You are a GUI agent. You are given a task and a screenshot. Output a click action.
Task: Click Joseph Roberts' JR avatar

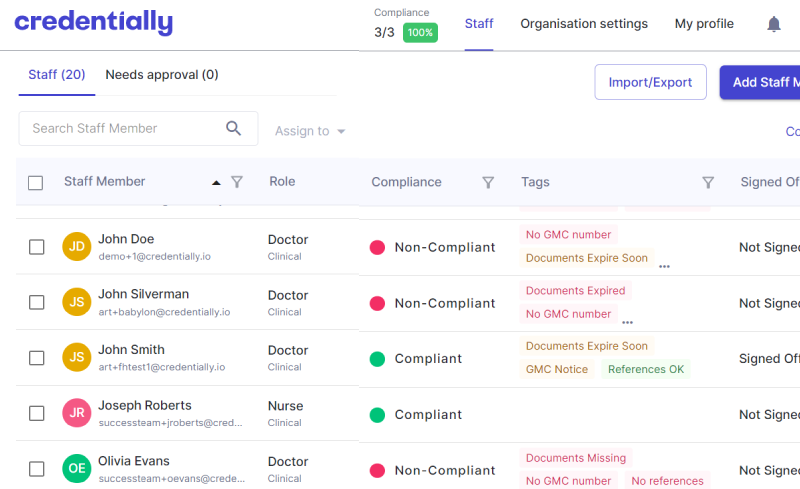[x=77, y=412]
